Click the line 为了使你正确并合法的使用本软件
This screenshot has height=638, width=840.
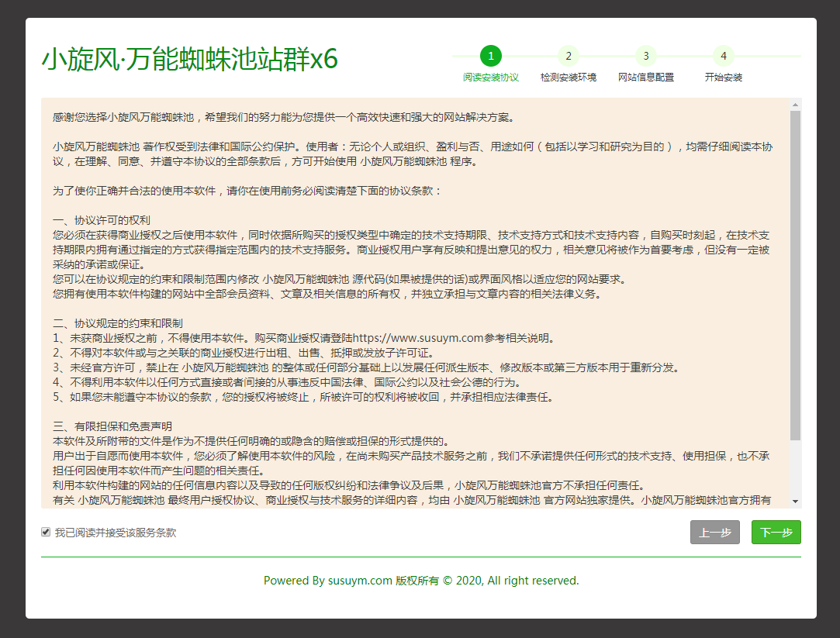pos(247,191)
